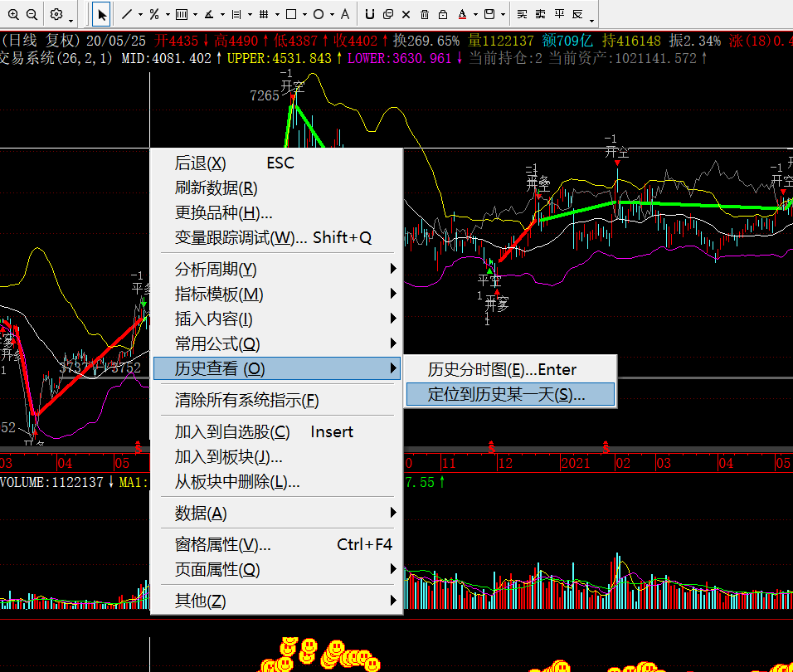Expand 数据(A) submenu
Image resolution: width=793 pixels, height=672 pixels.
[x=277, y=513]
